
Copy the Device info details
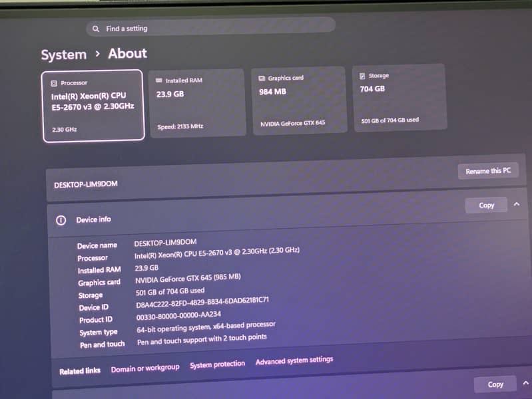click(x=486, y=205)
